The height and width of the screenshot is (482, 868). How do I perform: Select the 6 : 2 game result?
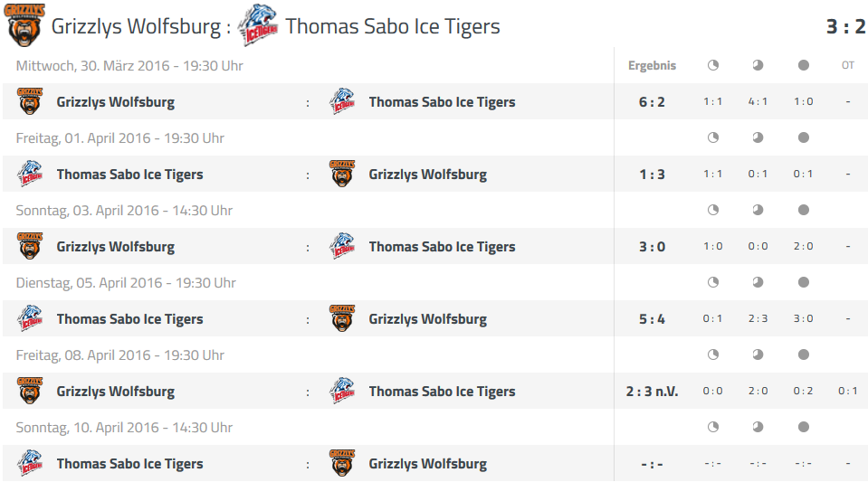[652, 102]
